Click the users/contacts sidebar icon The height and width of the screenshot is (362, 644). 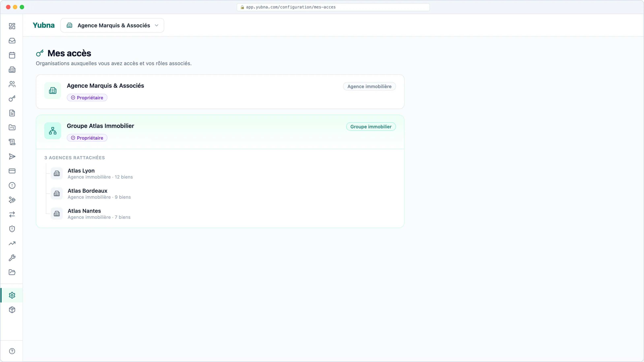pyautogui.click(x=12, y=84)
